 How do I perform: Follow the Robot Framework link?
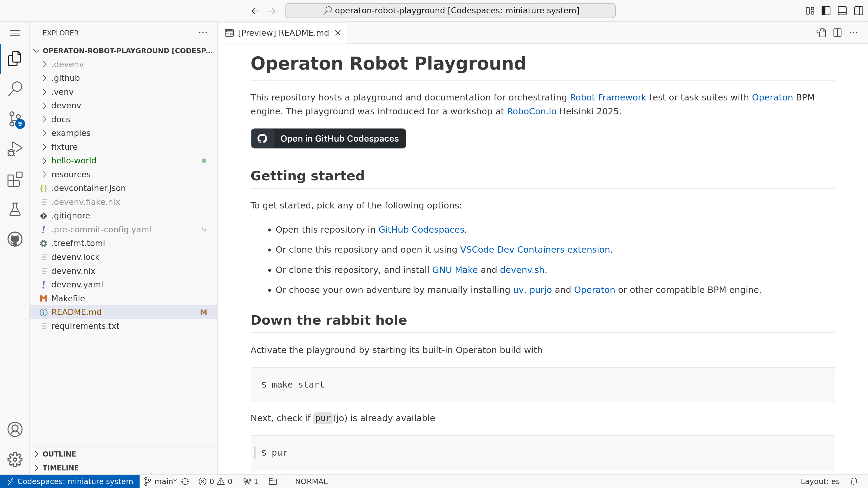pyautogui.click(x=608, y=97)
